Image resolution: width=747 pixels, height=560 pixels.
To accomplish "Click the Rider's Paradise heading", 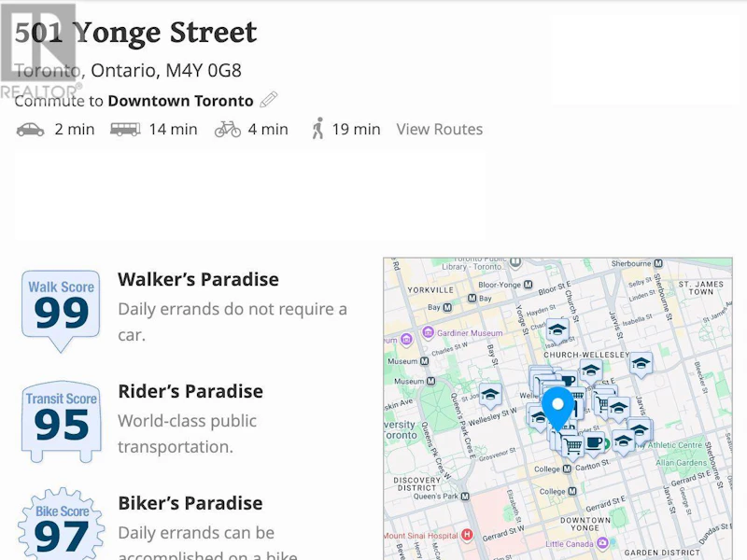I will pyautogui.click(x=190, y=391).
